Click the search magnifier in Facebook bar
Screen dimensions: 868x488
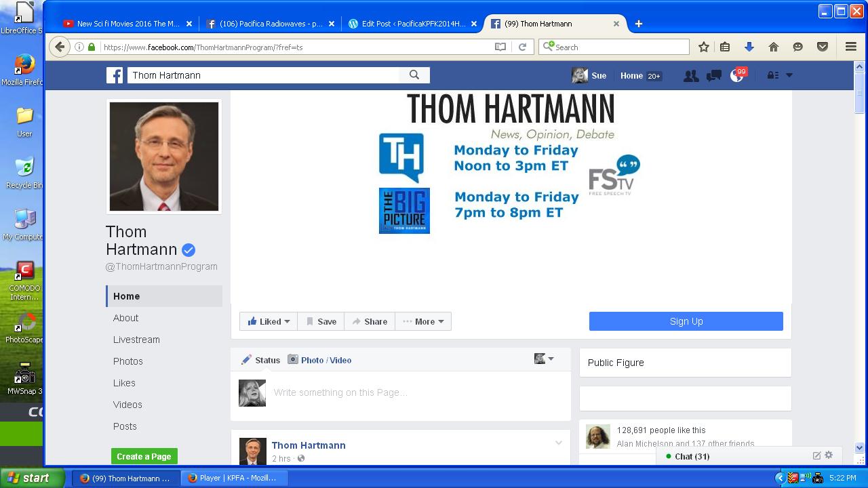414,75
